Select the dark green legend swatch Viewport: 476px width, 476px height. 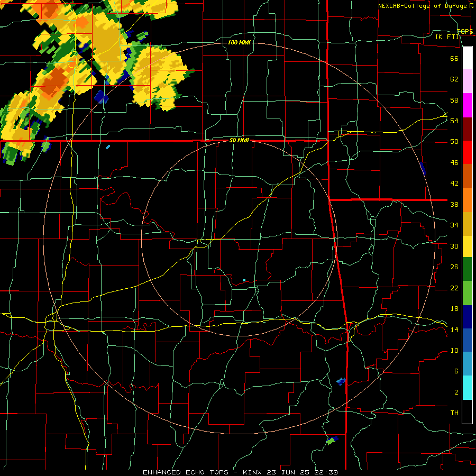pos(467,269)
